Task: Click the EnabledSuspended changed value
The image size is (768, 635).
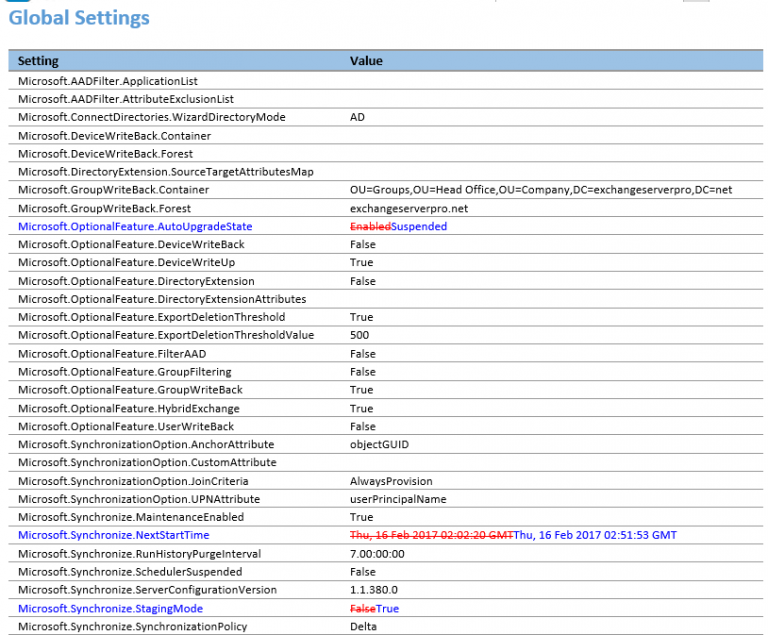Action: click(x=398, y=226)
